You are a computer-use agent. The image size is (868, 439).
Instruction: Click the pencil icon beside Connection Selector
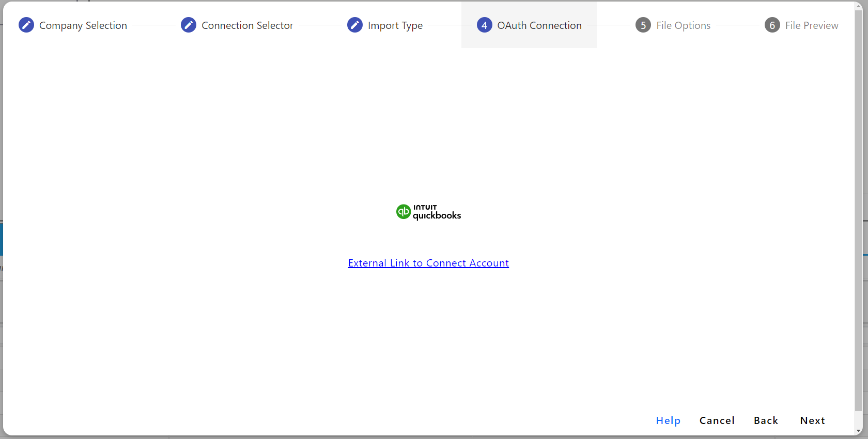coord(189,25)
